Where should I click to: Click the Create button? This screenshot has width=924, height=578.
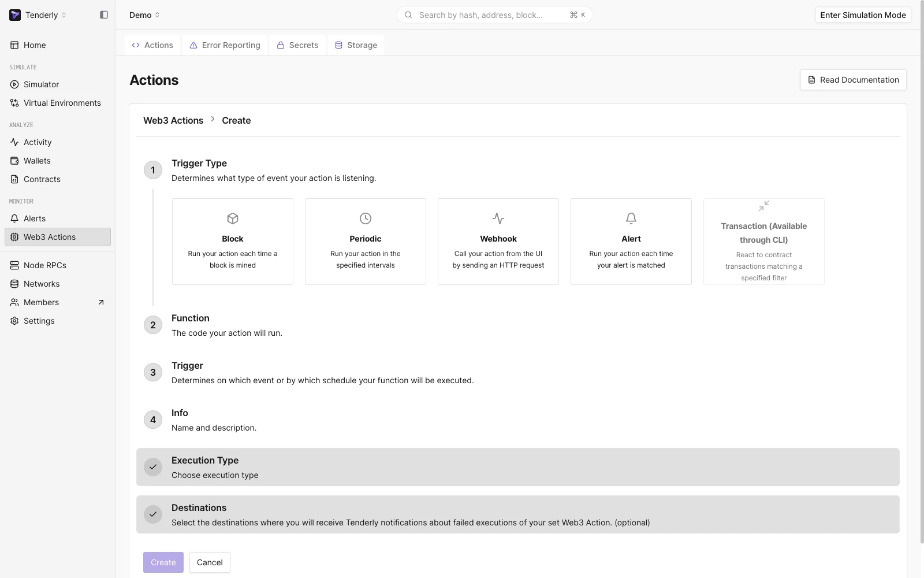(163, 562)
